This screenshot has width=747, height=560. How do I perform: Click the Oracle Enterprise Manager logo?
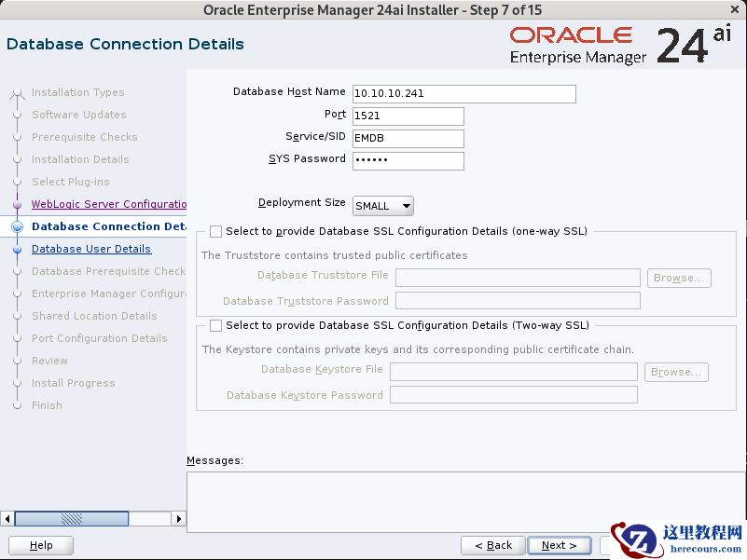coord(620,46)
